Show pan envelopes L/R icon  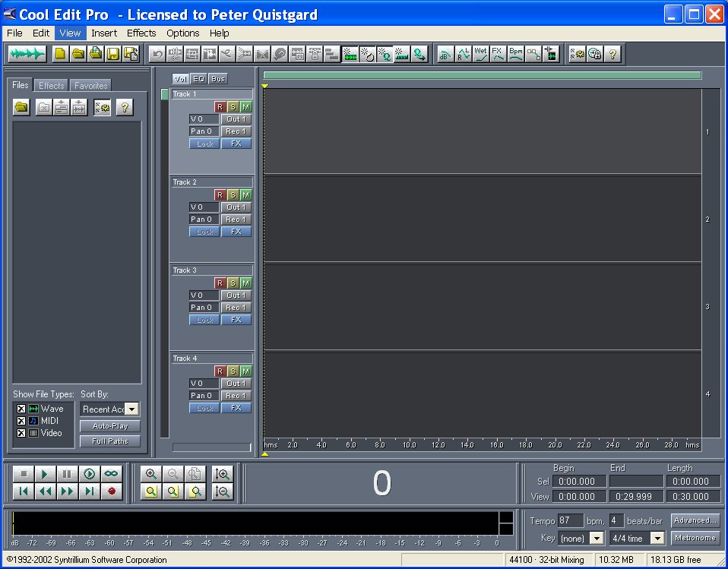click(x=464, y=54)
